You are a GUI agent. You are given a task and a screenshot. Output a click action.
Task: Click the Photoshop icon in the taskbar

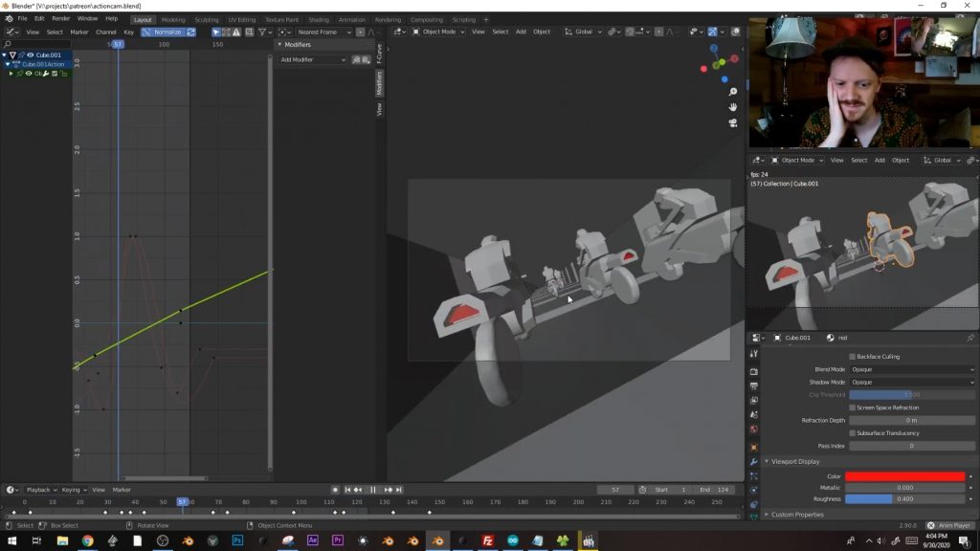pyautogui.click(x=237, y=540)
